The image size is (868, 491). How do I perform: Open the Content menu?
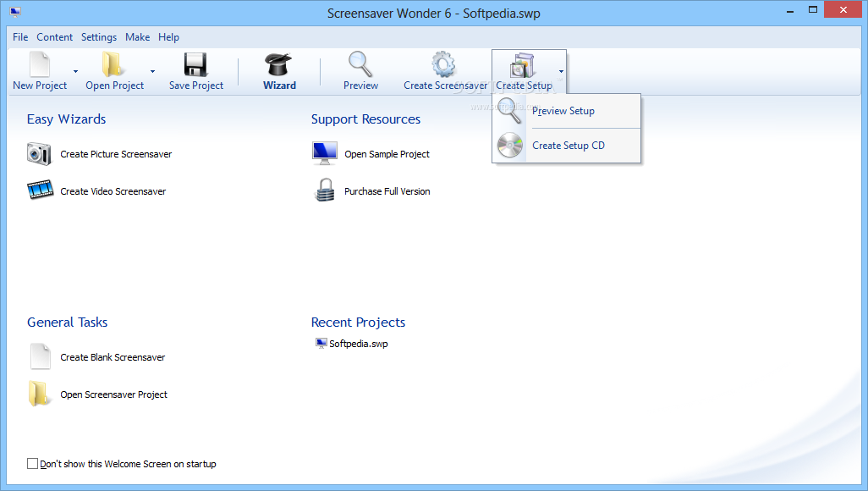pyautogui.click(x=54, y=37)
